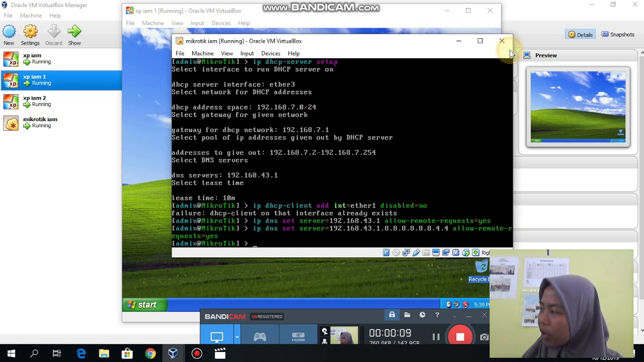Switch to VirtualBox taskbar icon
The image size is (644, 362).
coord(173,353)
